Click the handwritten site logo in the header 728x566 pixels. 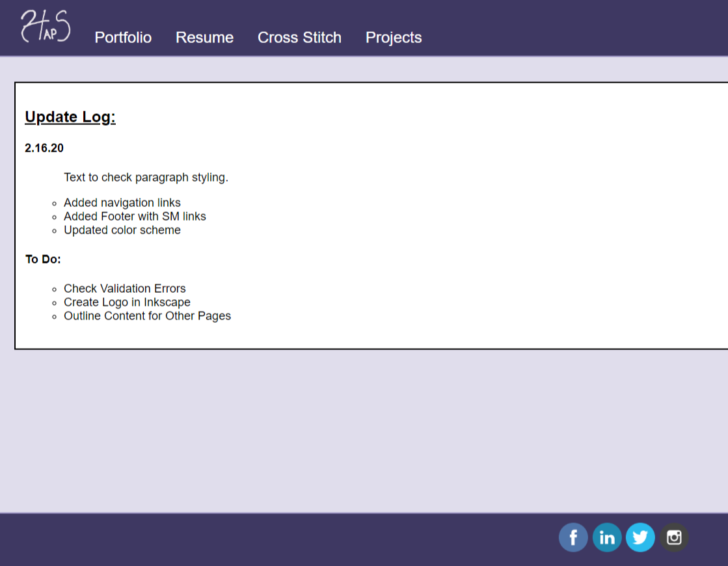point(45,27)
